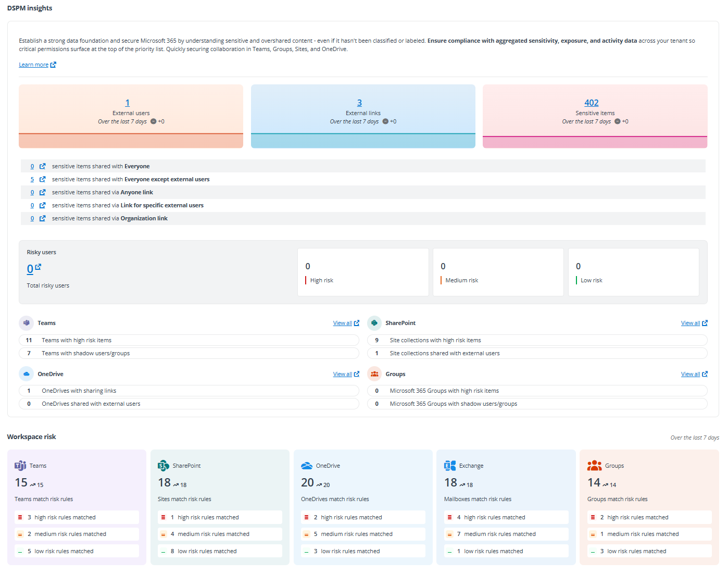Click the OneDrive cloud icon in Workspace risk
This screenshot has height=574, width=728.
[x=307, y=466]
